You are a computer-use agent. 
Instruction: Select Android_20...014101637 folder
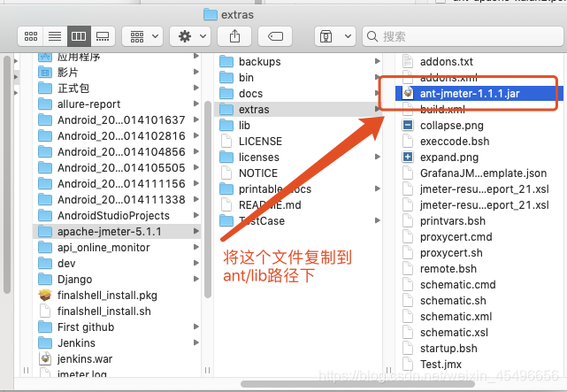117,119
